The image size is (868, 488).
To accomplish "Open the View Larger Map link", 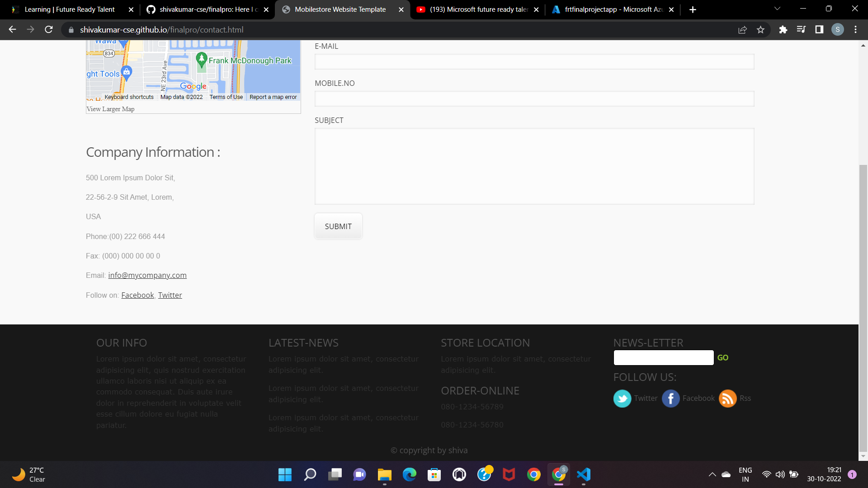I will [x=110, y=109].
